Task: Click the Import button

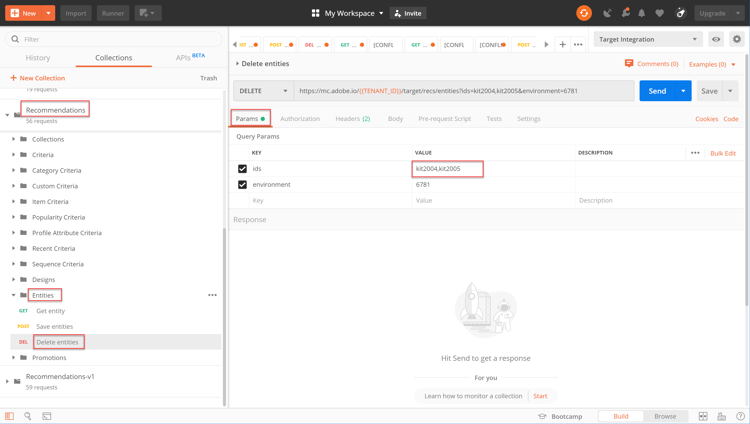Action: click(76, 13)
